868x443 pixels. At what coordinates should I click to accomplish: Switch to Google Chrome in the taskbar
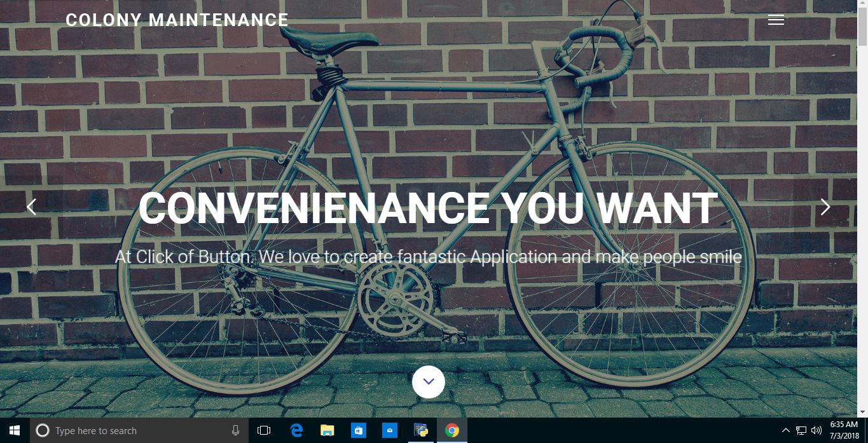pyautogui.click(x=451, y=430)
